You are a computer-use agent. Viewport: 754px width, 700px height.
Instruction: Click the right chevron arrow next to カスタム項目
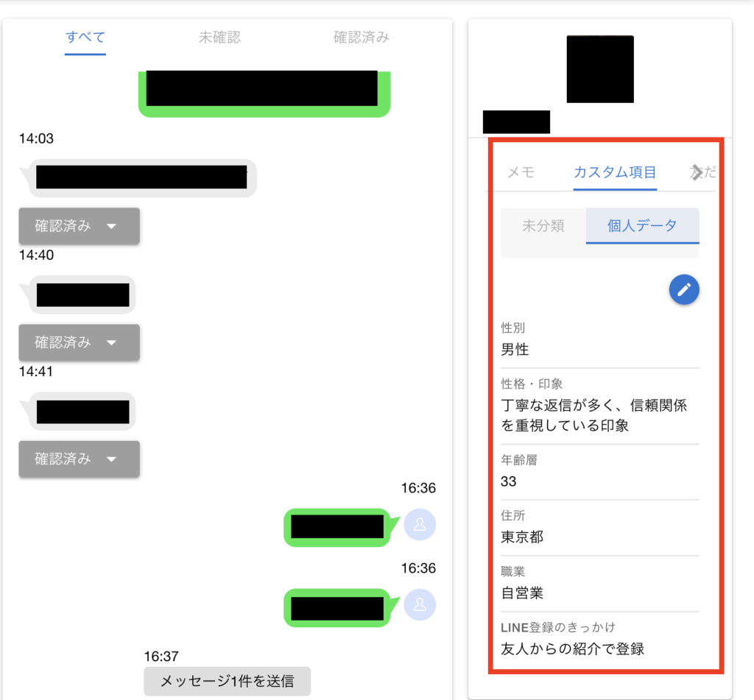tap(696, 172)
